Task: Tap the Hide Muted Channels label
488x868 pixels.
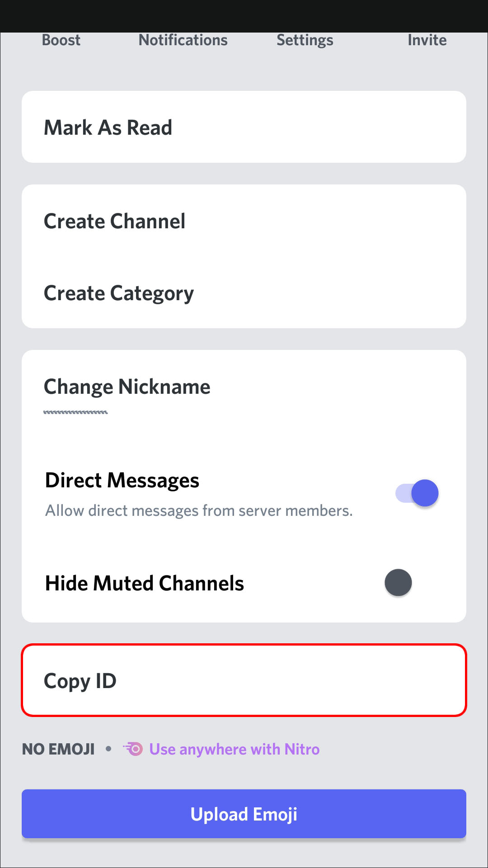Action: pos(145,583)
